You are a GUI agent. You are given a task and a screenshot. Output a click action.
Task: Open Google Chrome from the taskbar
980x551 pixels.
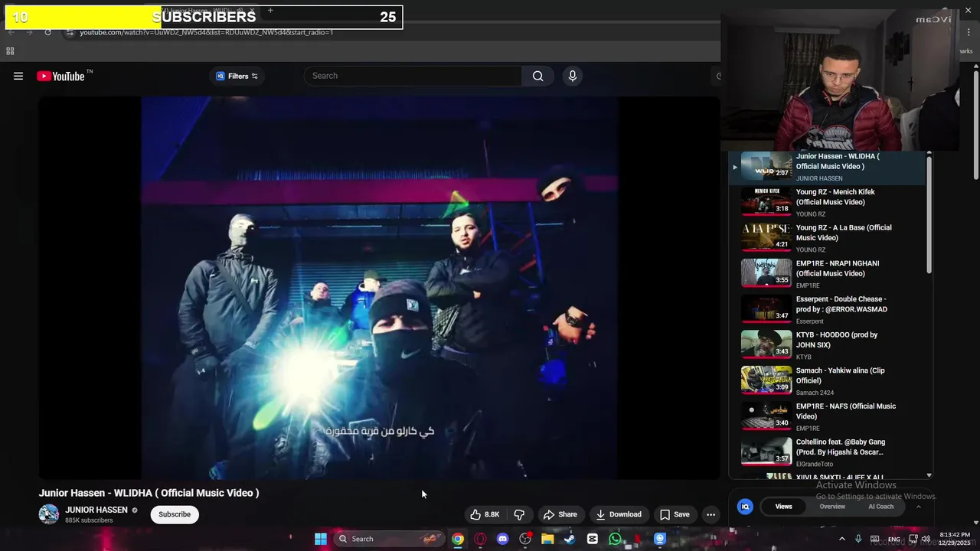[x=457, y=539]
